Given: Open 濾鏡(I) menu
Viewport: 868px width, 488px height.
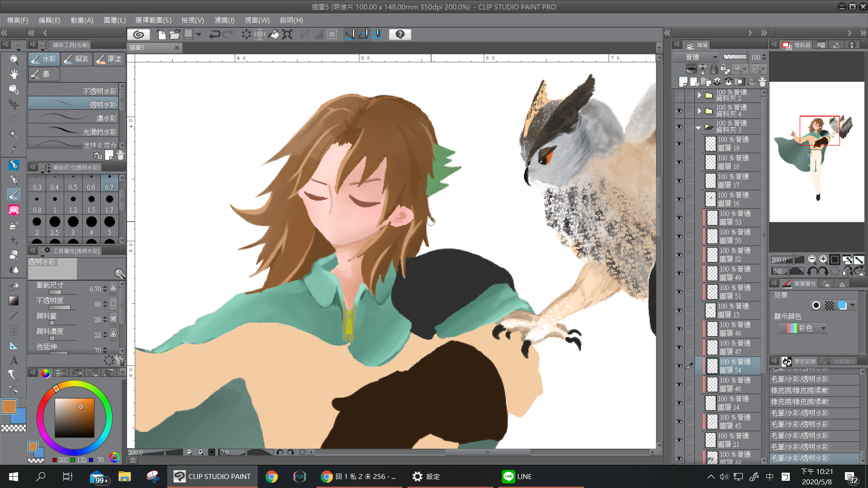Looking at the screenshot, I should point(224,20).
